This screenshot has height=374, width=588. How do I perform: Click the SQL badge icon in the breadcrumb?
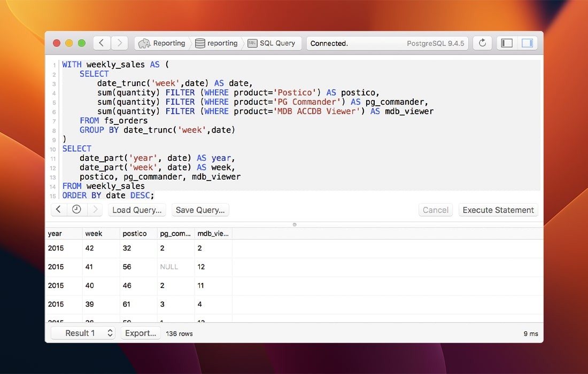point(253,43)
